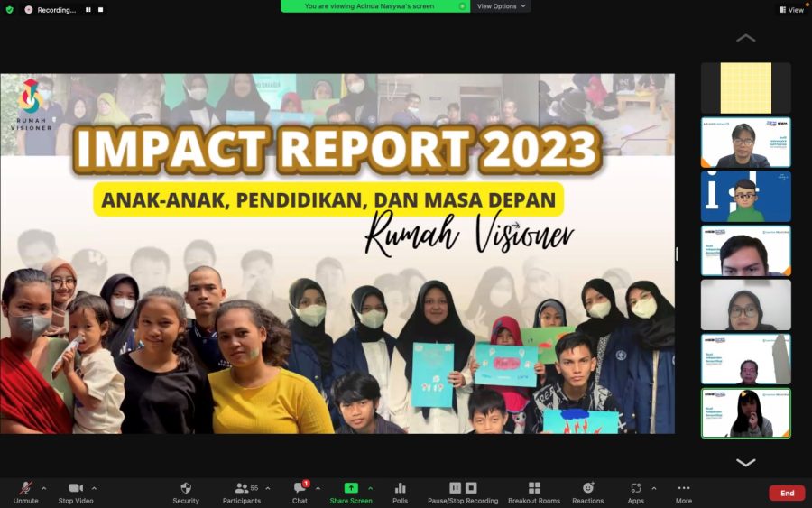Screen dimensions: 812x508
Task: Open the Participants panel
Action: (242, 493)
